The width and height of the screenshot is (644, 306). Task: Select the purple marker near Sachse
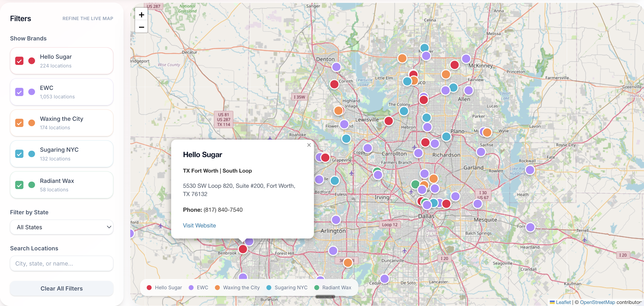481,152
